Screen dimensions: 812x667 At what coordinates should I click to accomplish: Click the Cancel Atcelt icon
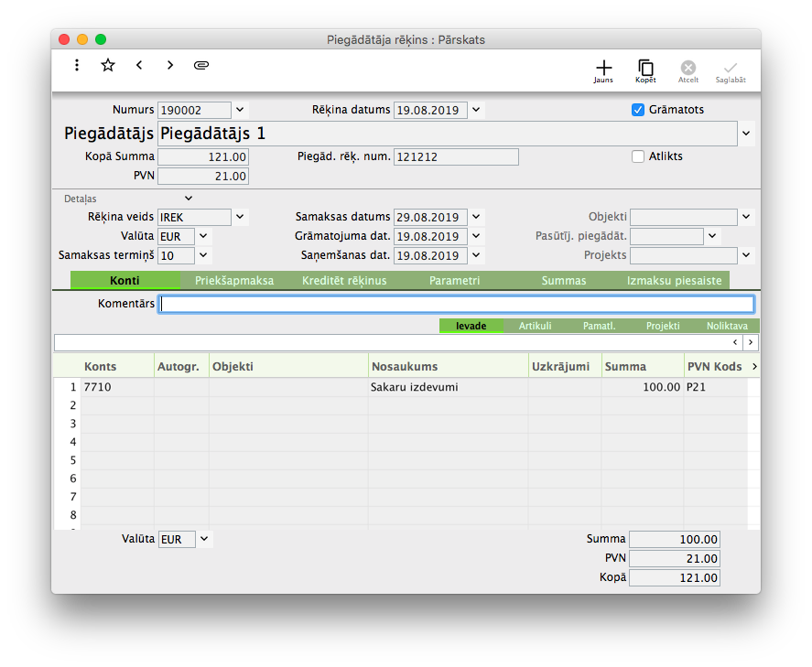(688, 70)
